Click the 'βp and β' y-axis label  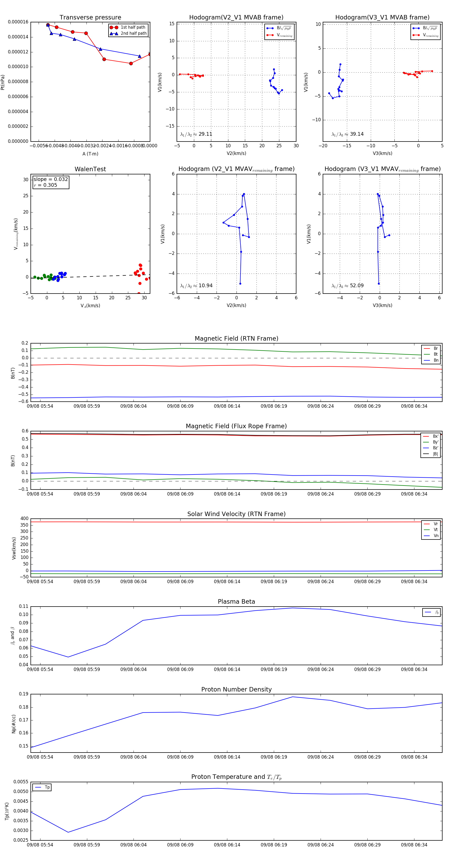12,636
